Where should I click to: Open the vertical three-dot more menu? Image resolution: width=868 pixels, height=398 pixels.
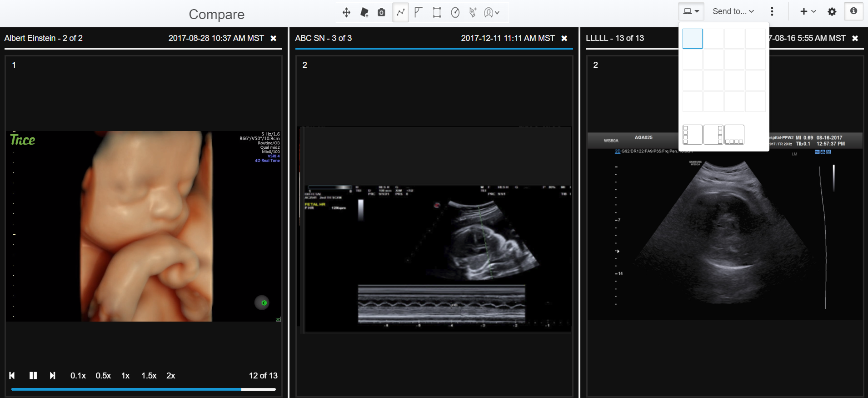pyautogui.click(x=772, y=11)
